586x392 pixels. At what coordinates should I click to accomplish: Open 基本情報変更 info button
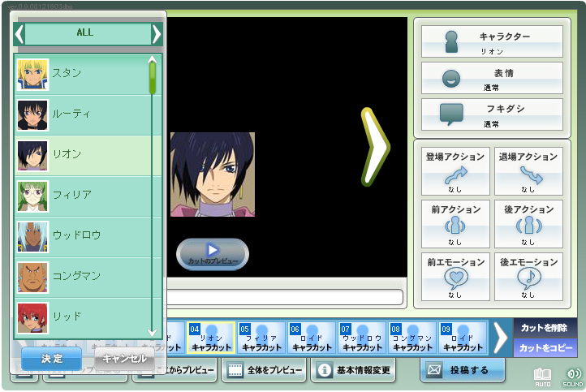[x=353, y=370]
